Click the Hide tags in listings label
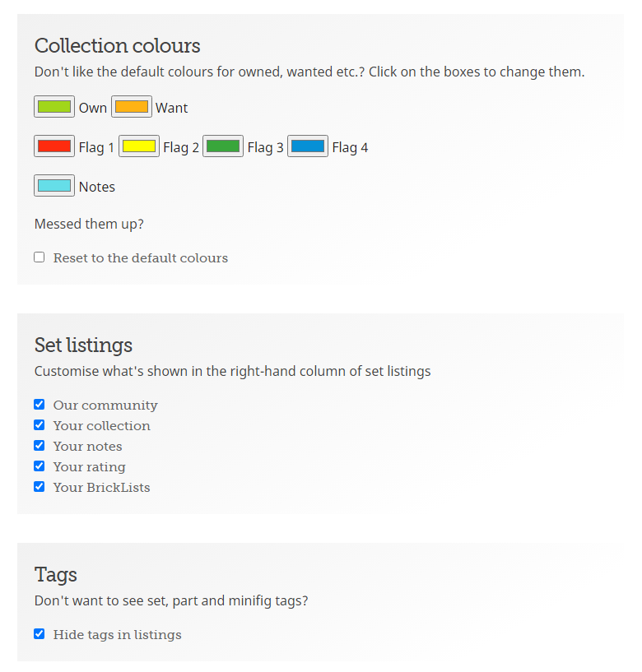Screen dimensions: 642x672 118,635
